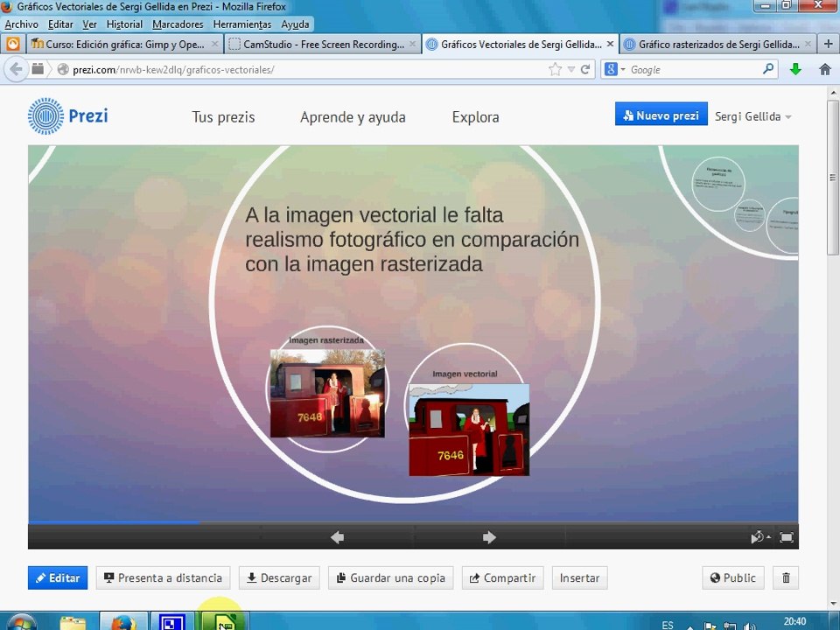The width and height of the screenshot is (840, 630).
Task: Open the Ayuda menu
Action: tap(295, 24)
